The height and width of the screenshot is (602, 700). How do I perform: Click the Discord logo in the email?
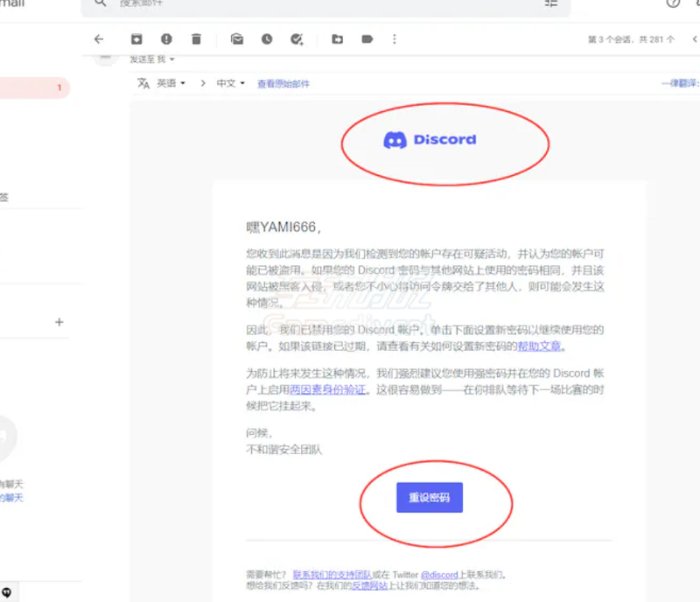(x=430, y=140)
